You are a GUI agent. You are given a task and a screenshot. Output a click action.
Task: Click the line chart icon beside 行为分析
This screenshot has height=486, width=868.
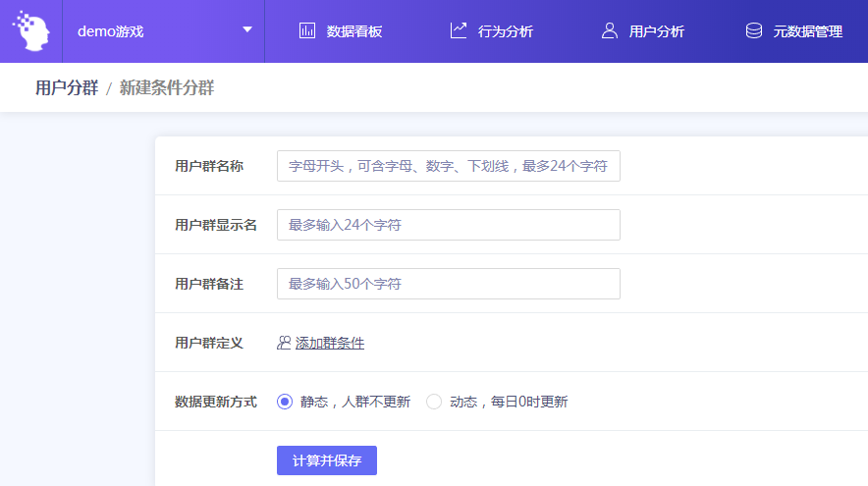pyautogui.click(x=459, y=30)
